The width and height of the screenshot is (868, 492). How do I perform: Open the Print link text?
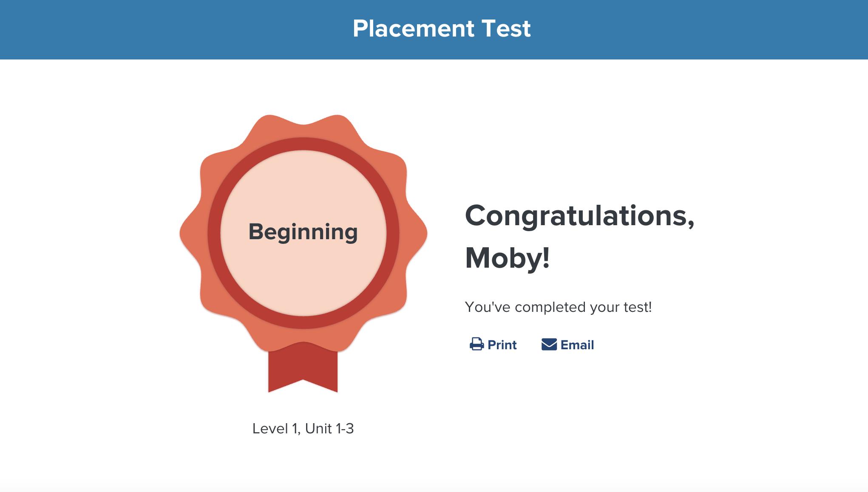pyautogui.click(x=502, y=345)
